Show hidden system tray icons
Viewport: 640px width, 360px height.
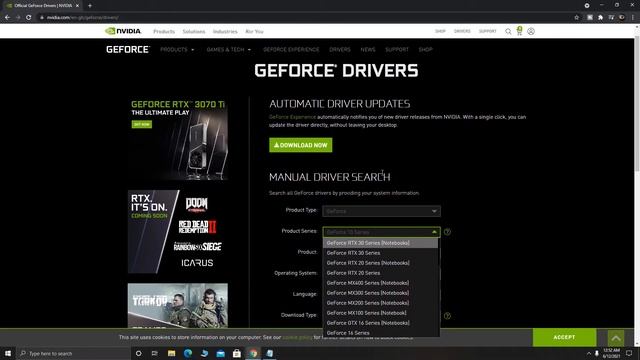click(x=589, y=353)
